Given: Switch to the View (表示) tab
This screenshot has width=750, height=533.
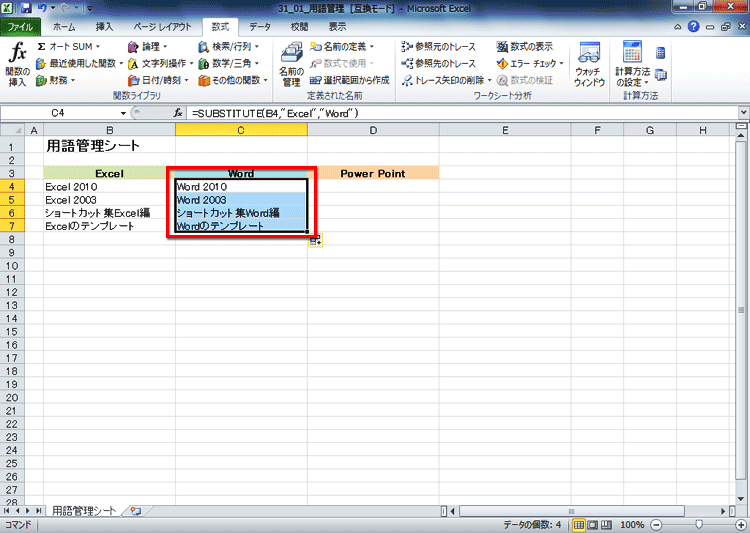Looking at the screenshot, I should [337, 27].
